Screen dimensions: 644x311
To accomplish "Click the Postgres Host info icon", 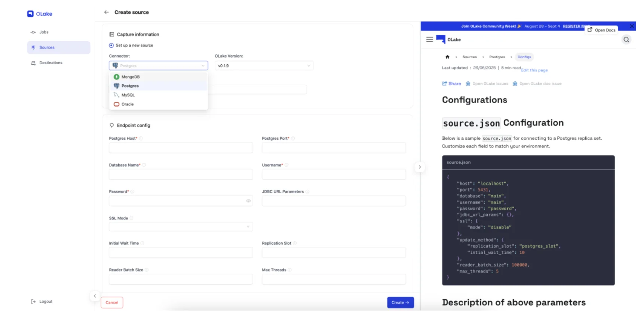I will pyautogui.click(x=141, y=139).
